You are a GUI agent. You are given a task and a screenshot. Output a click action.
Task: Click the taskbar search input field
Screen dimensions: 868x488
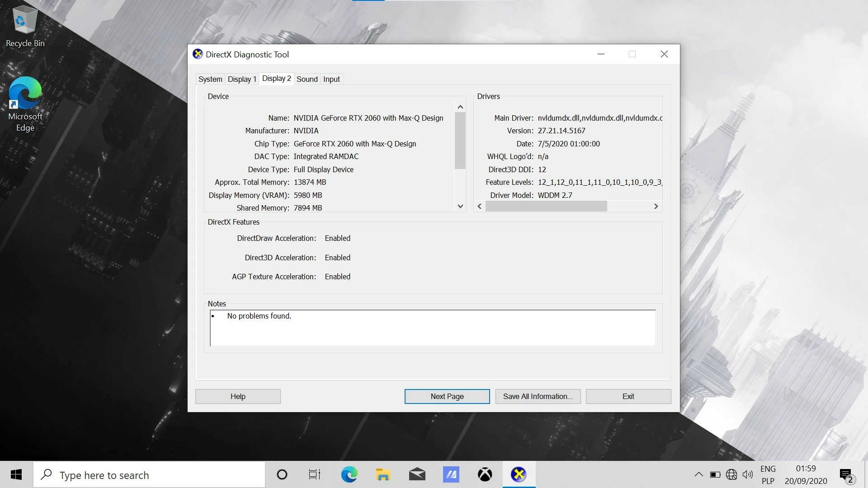[x=149, y=474]
